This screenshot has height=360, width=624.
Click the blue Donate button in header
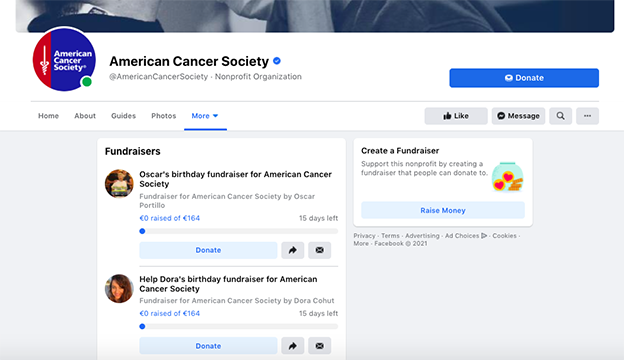524,78
